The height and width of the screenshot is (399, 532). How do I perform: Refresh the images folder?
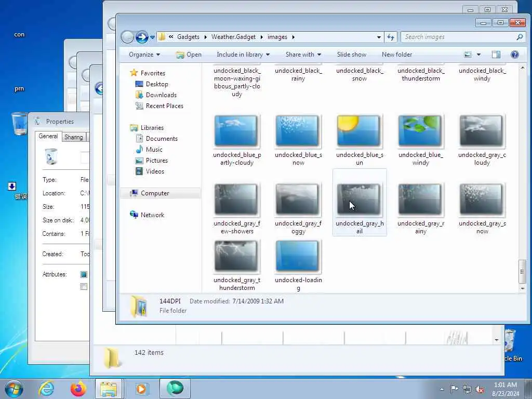391,37
